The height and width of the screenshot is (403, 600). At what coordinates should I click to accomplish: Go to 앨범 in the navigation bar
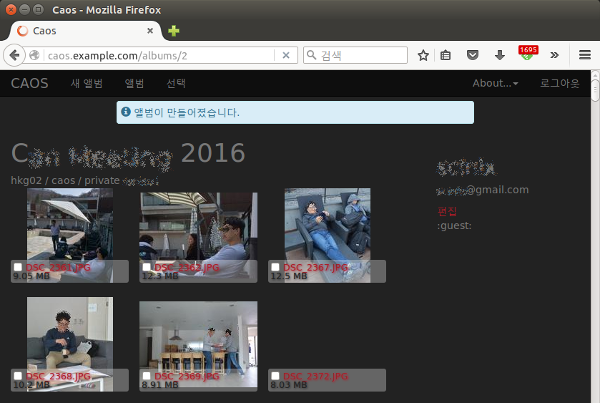point(134,83)
